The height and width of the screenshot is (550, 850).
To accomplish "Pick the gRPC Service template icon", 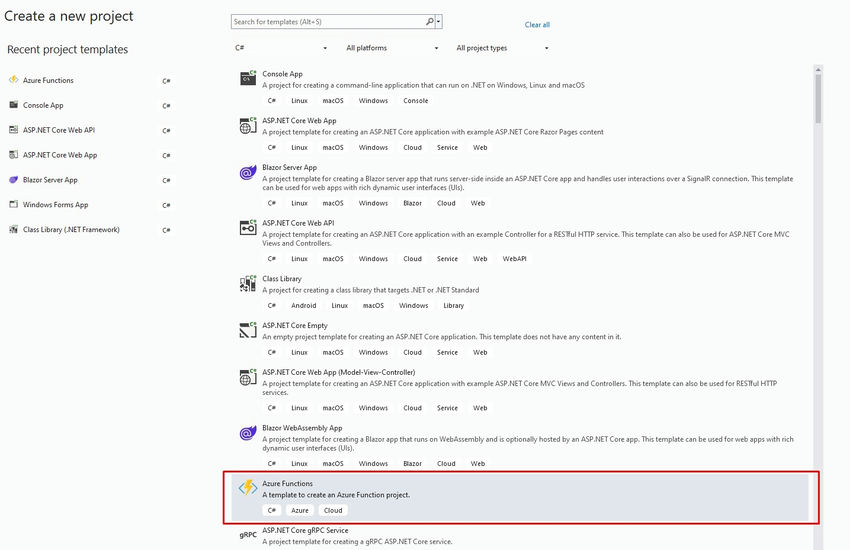I will click(x=248, y=535).
